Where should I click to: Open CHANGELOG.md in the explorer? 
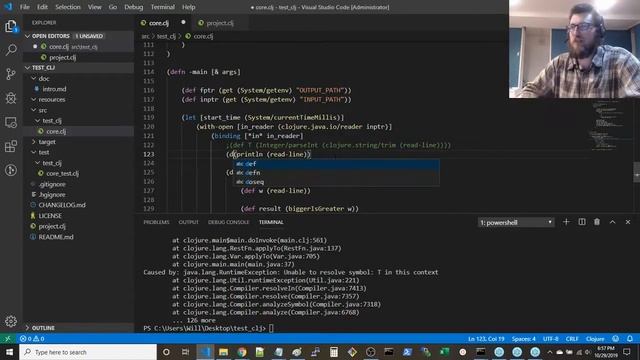point(62,205)
